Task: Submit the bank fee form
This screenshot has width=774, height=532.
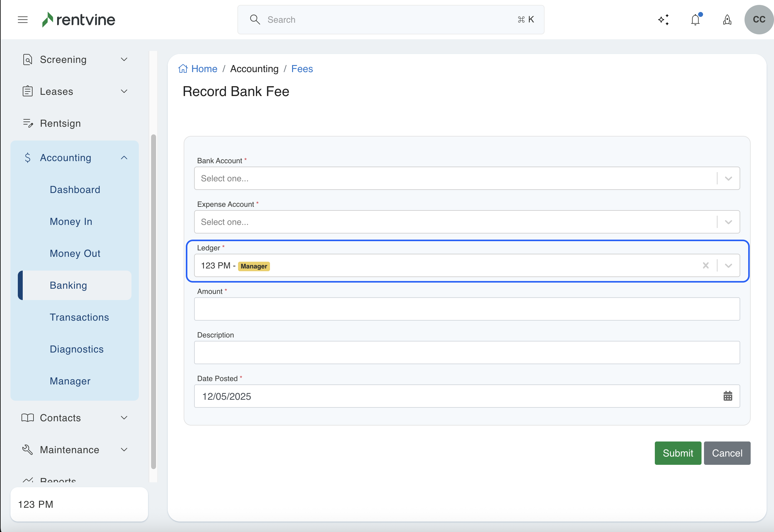Action: pyautogui.click(x=678, y=453)
